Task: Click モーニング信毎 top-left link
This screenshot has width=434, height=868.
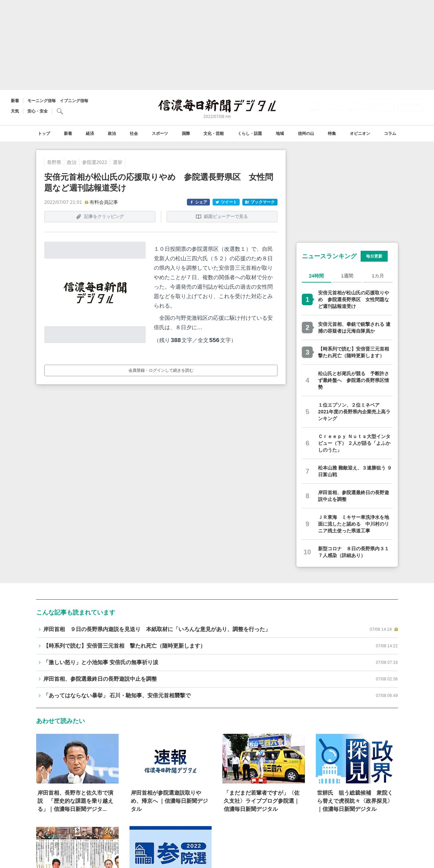Action: click(42, 101)
